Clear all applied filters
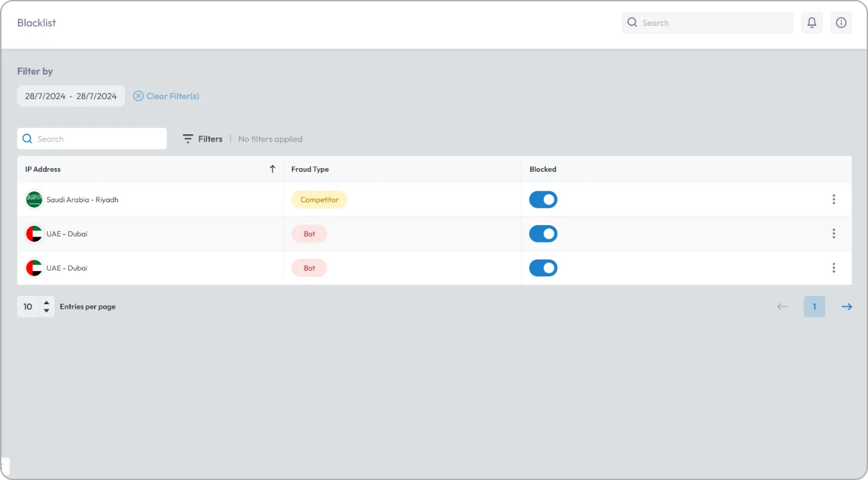The width and height of the screenshot is (868, 480). pos(166,95)
